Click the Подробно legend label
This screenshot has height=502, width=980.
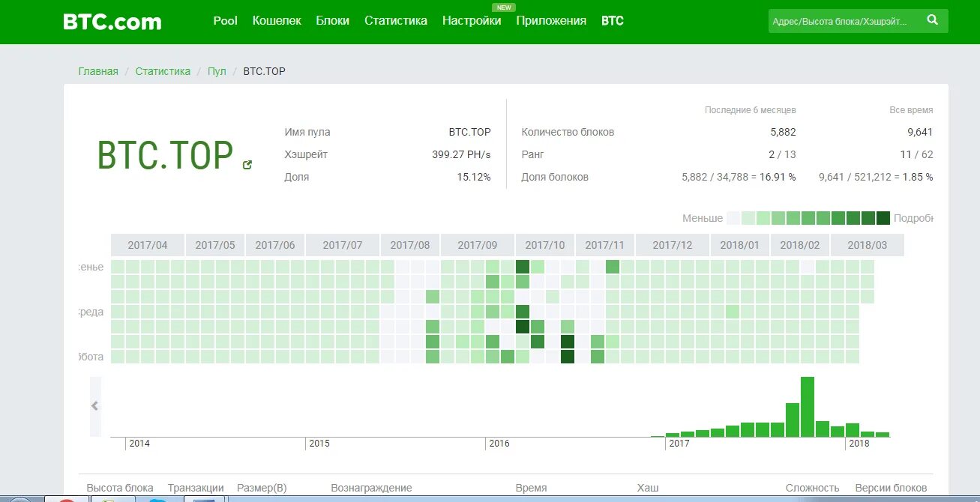(x=913, y=218)
